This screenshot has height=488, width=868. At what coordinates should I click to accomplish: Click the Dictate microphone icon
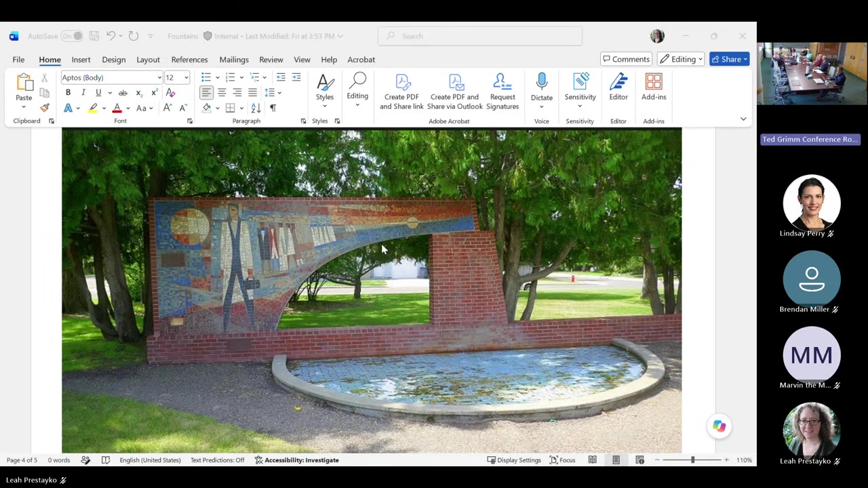(542, 82)
